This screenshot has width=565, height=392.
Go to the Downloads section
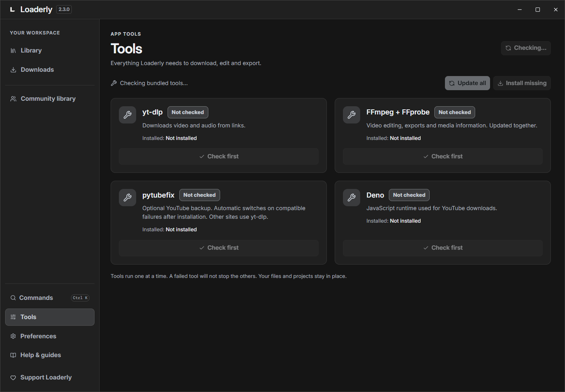[x=50, y=70]
